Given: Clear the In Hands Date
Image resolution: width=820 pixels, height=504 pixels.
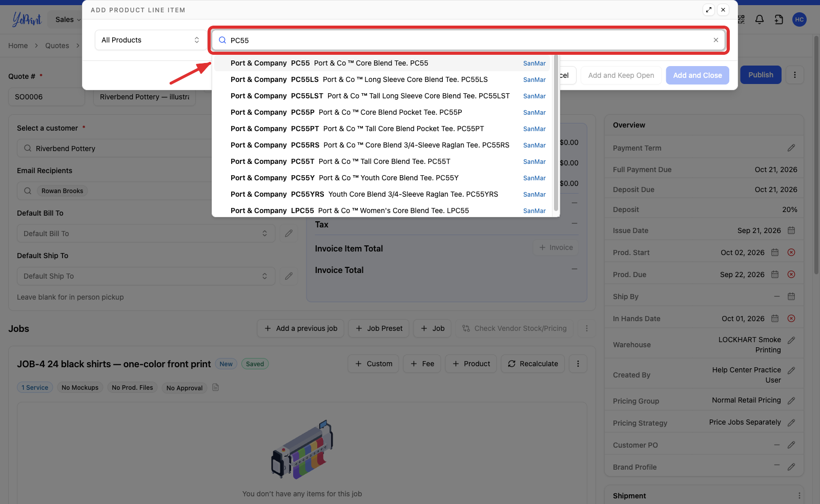Looking at the screenshot, I should point(791,319).
